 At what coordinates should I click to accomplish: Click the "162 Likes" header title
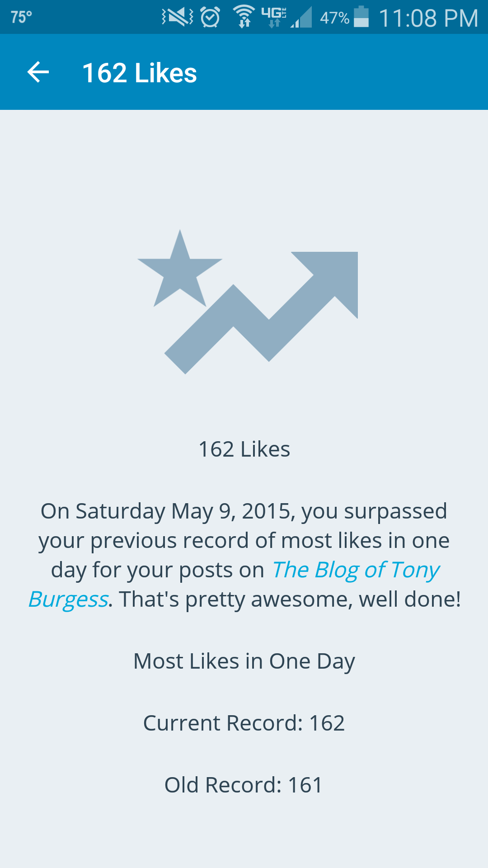coord(139,73)
